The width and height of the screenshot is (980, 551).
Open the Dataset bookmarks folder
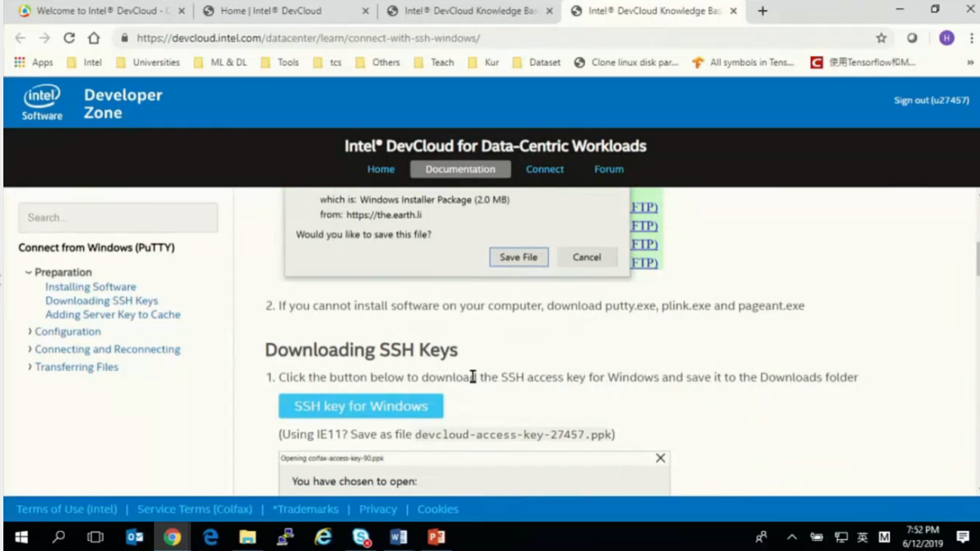tap(536, 62)
